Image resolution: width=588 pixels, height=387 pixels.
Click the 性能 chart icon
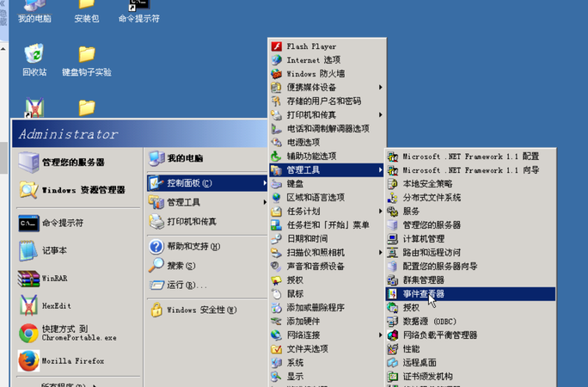(392, 349)
